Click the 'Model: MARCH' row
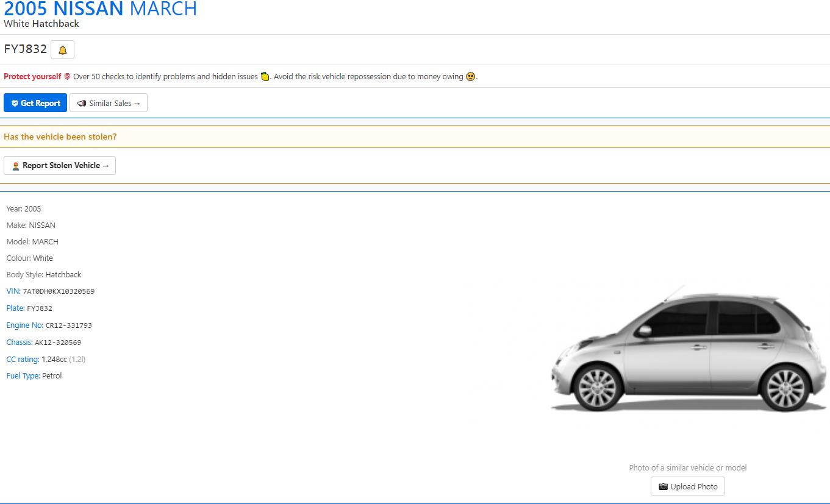The height and width of the screenshot is (504, 830). click(32, 242)
